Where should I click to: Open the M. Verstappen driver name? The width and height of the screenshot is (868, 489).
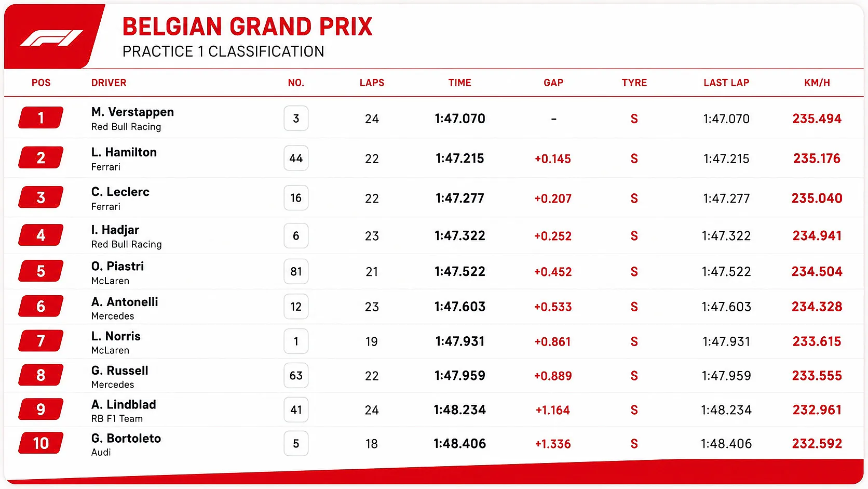pos(132,112)
